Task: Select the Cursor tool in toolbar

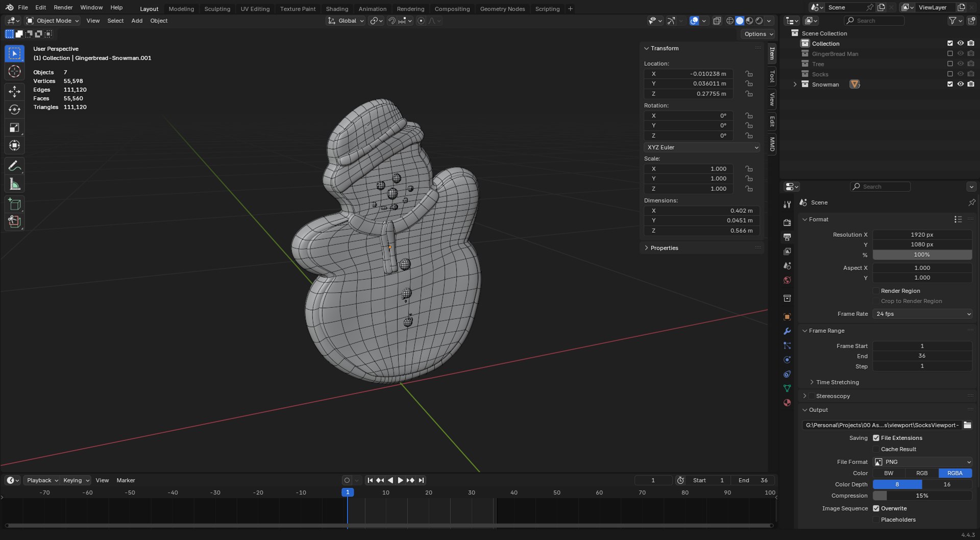Action: [x=14, y=71]
